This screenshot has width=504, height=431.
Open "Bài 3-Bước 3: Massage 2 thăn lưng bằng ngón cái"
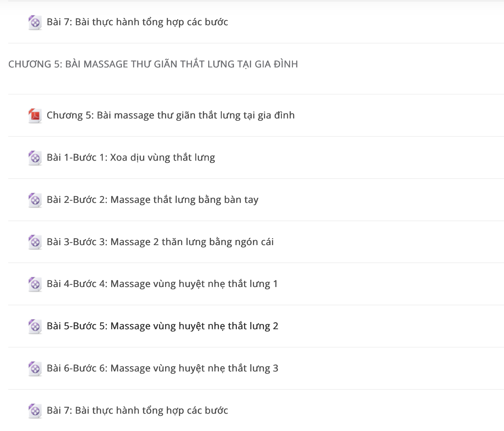tap(160, 242)
